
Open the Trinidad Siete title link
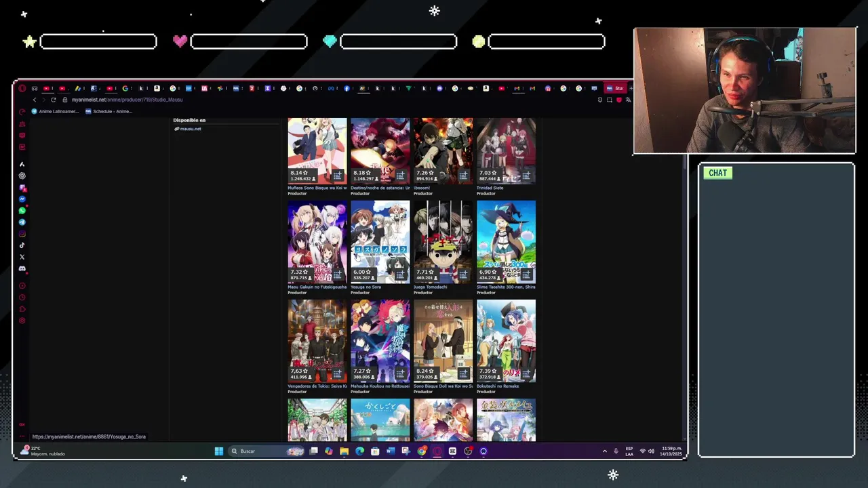(x=491, y=188)
